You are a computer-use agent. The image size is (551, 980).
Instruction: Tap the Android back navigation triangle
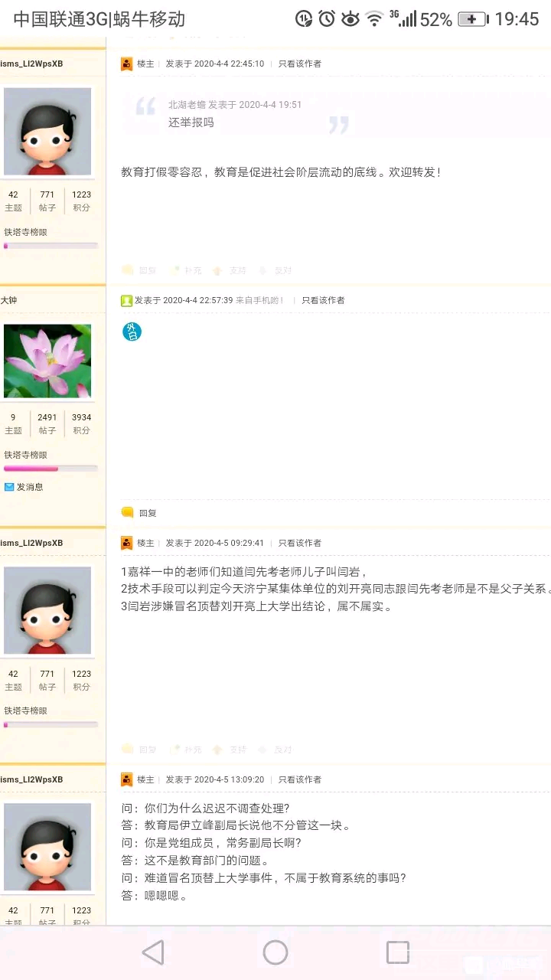click(x=153, y=952)
